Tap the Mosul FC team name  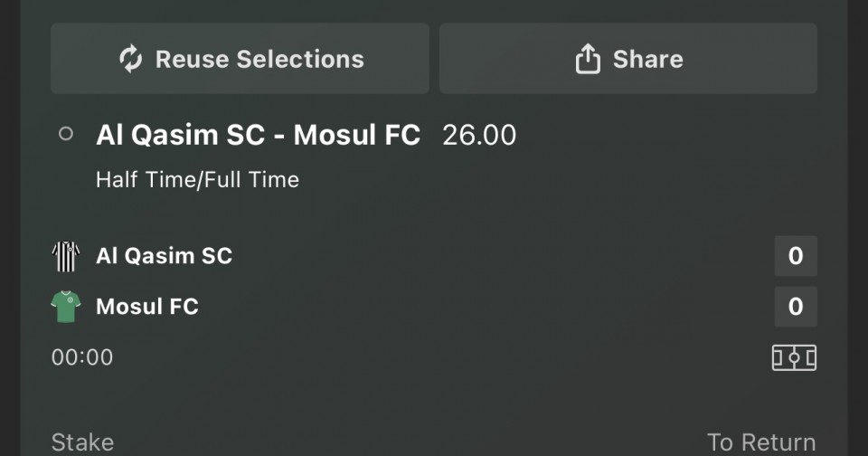pos(146,307)
